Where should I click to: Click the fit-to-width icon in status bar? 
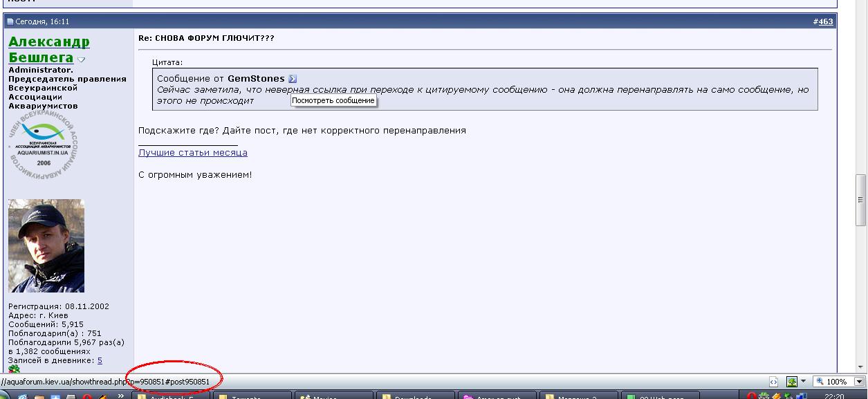[774, 382]
